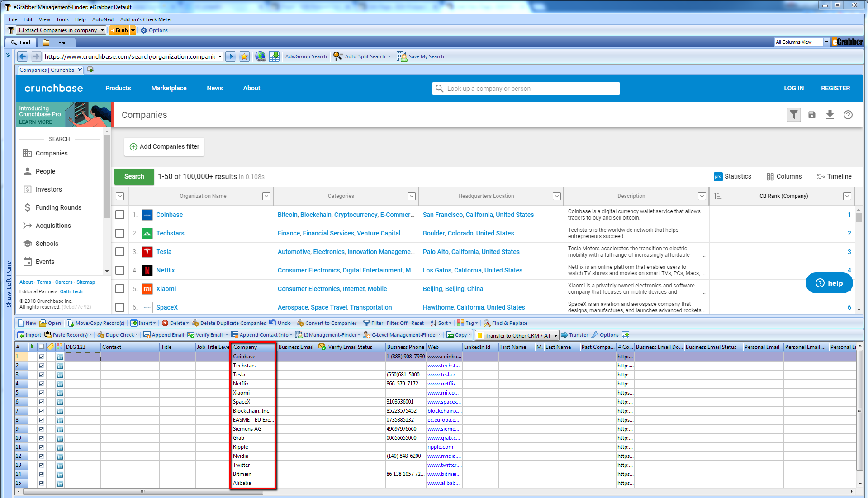Click the Crunchbase Pro promo banner
Image resolution: width=868 pixels, height=498 pixels.
click(64, 114)
